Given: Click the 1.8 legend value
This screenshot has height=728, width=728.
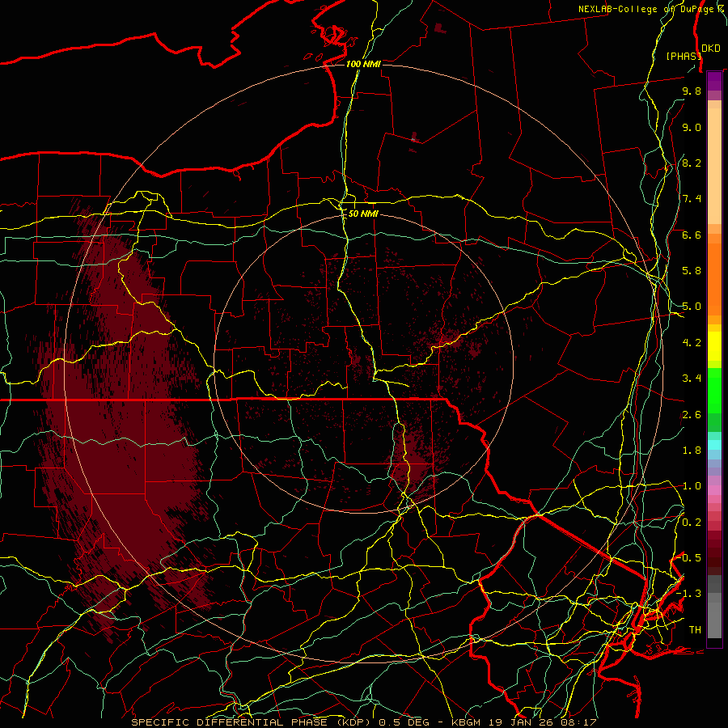Looking at the screenshot, I should (x=692, y=451).
